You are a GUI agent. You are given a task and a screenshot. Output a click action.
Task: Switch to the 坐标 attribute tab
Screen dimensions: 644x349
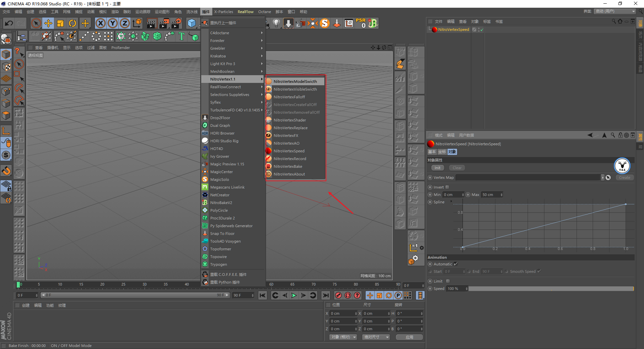(x=442, y=152)
